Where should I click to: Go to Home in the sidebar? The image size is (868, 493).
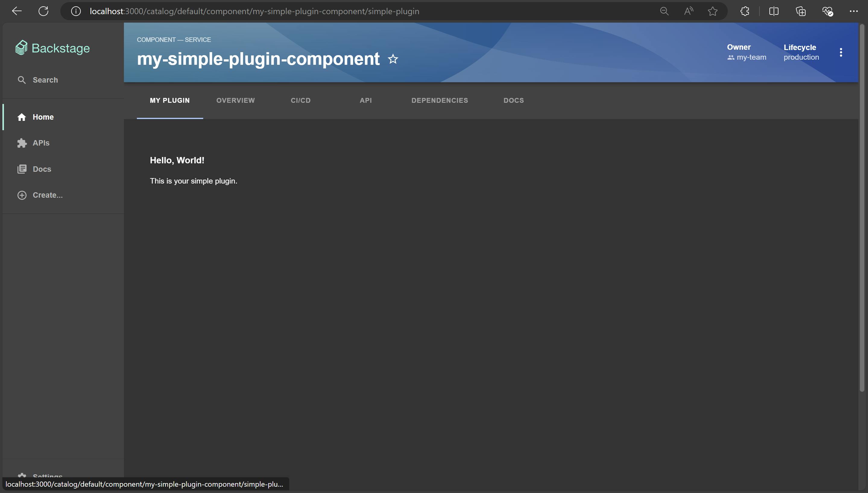coord(63,117)
